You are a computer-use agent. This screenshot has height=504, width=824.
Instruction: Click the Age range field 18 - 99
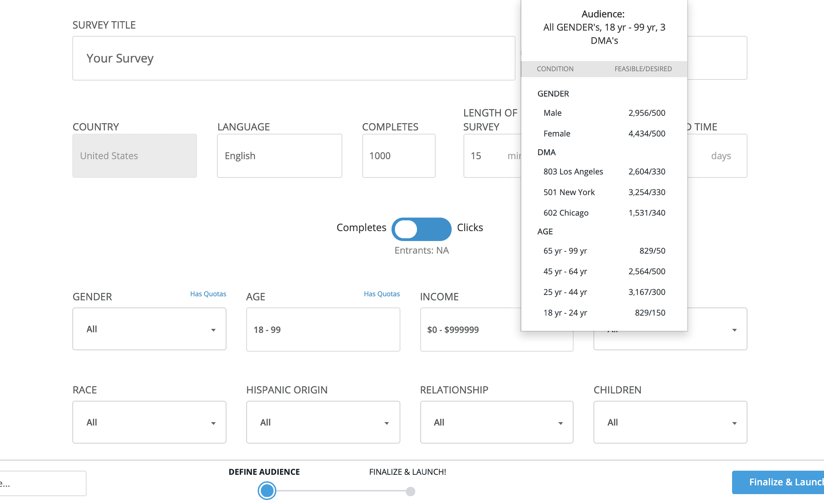[323, 330]
